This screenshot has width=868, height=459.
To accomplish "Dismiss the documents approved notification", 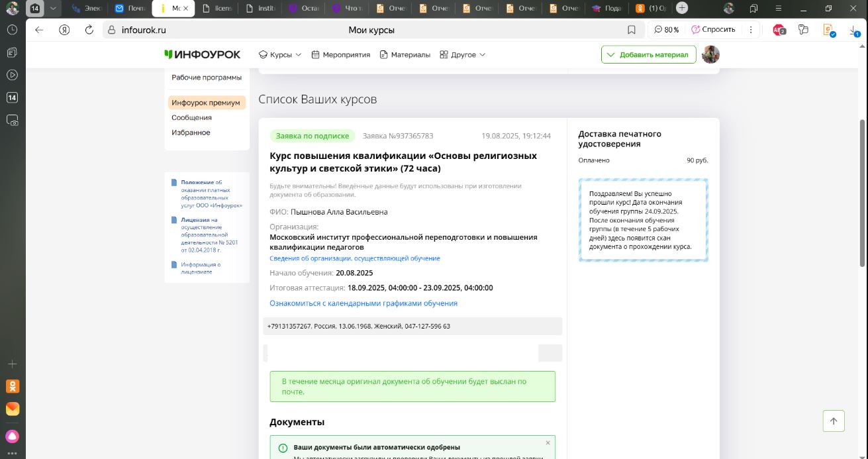I will pyautogui.click(x=548, y=442).
